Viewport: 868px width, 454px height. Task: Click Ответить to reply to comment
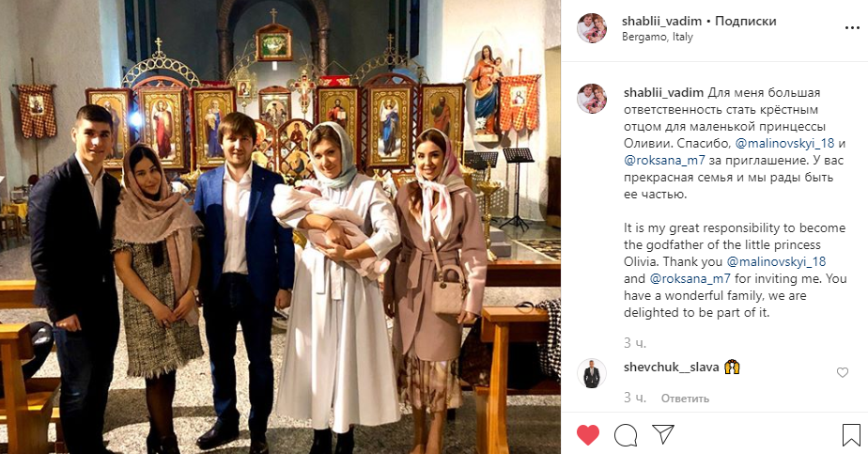pos(685,399)
